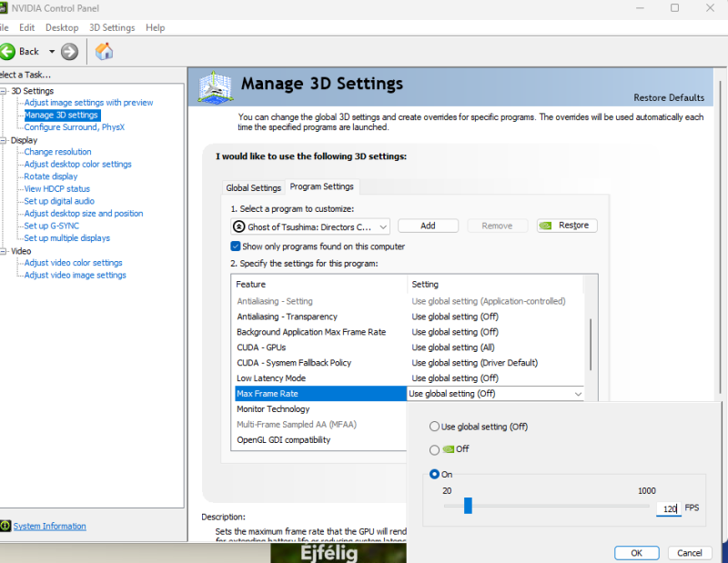Open Adjust desktop color settings

tap(77, 165)
